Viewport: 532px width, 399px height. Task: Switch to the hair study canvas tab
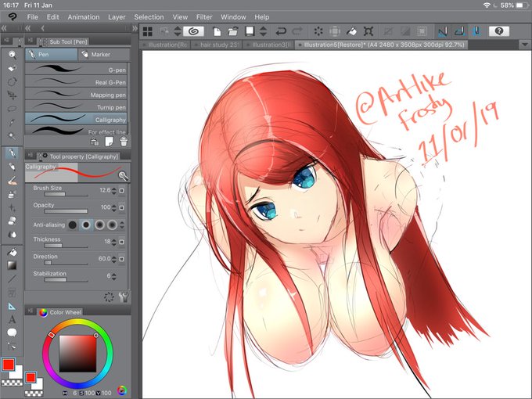(x=216, y=45)
